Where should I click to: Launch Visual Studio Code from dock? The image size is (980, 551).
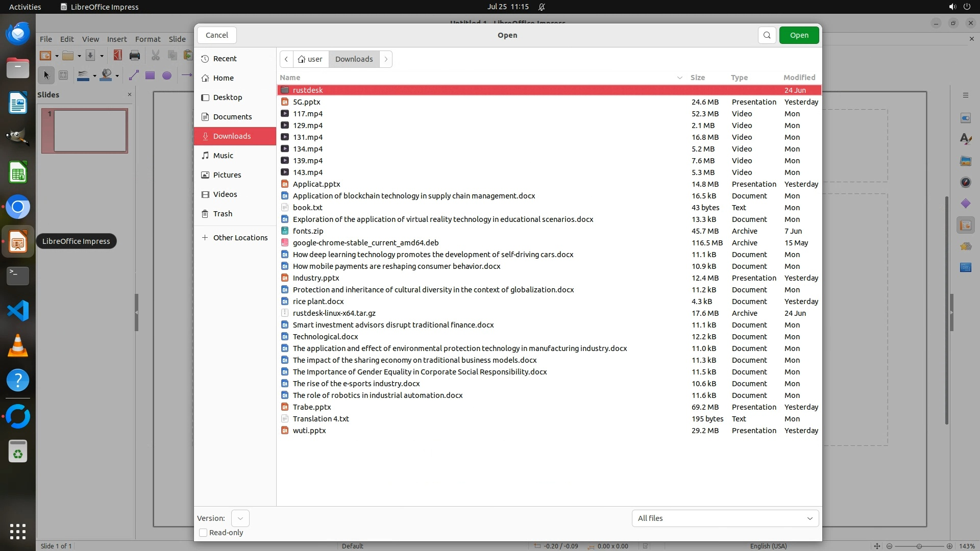pyautogui.click(x=18, y=311)
